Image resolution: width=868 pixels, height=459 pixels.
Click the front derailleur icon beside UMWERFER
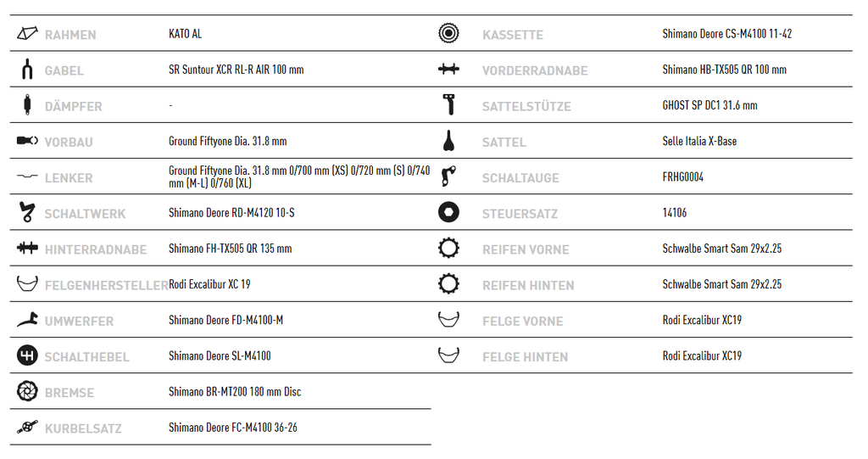(x=27, y=320)
